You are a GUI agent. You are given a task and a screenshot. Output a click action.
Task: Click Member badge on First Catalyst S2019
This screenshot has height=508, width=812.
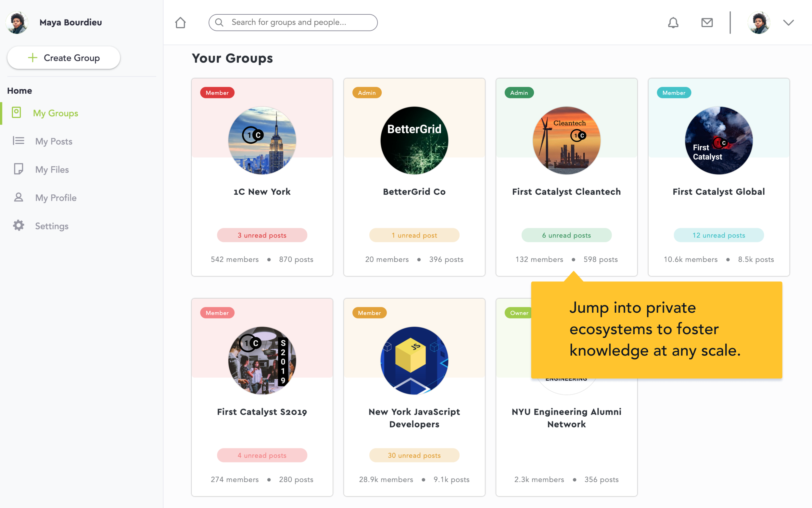217,313
